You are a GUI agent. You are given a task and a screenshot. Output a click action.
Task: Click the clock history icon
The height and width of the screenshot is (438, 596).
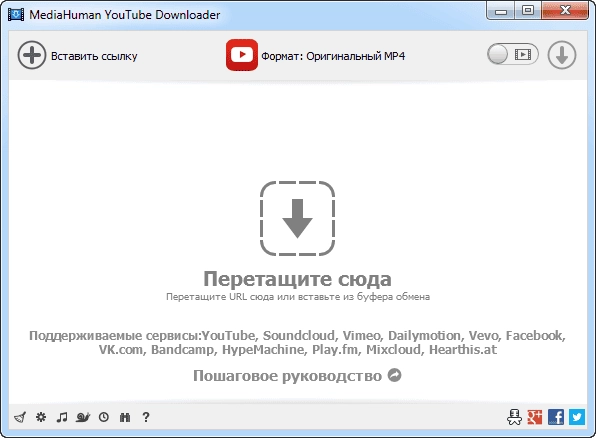tap(104, 417)
